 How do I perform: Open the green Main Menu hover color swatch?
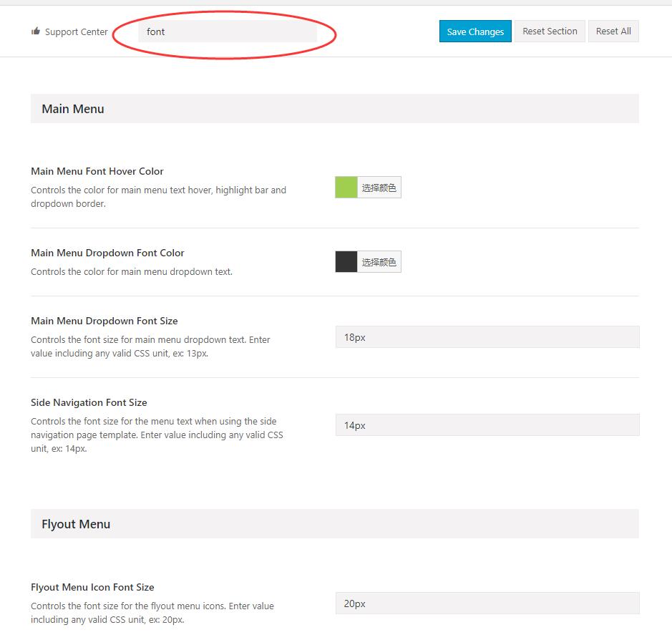click(x=346, y=188)
